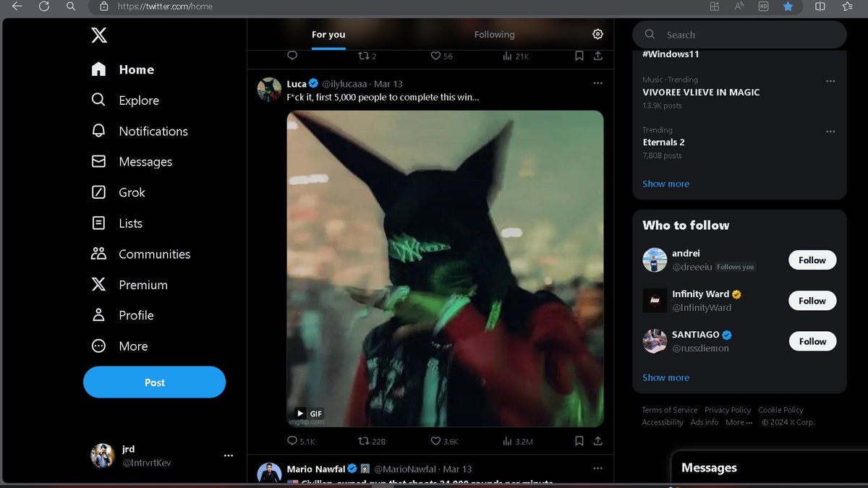Open Privacy Policy link
Image resolution: width=868 pixels, height=488 pixels.
[x=728, y=410]
